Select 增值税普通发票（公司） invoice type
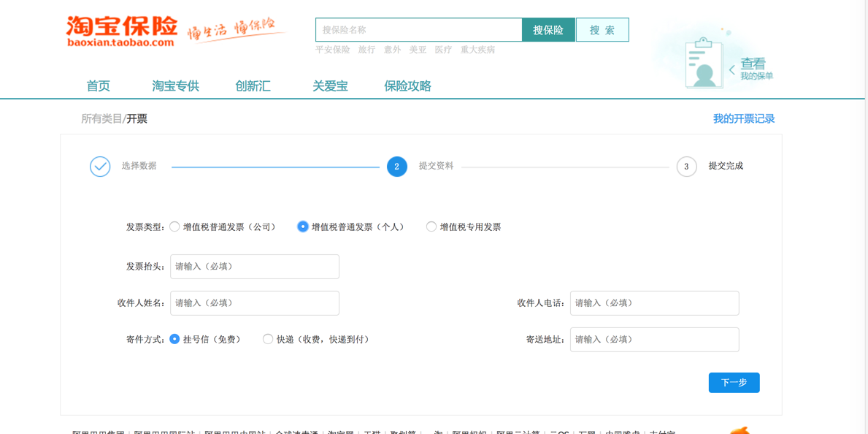 point(174,226)
